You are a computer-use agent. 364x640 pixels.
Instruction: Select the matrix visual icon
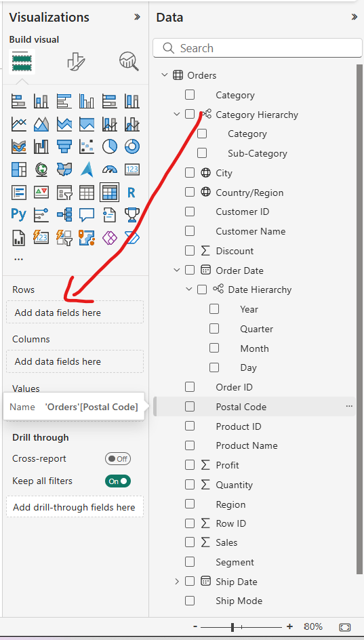coord(109,192)
